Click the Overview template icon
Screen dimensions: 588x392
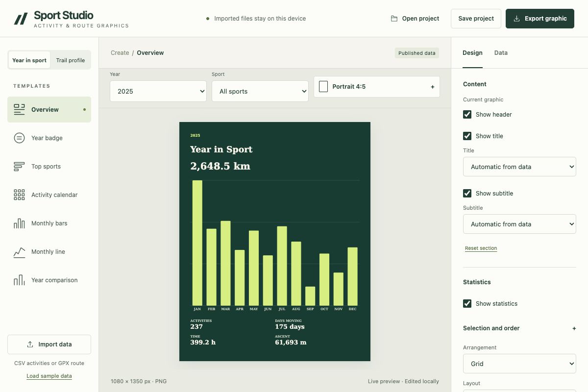19,110
